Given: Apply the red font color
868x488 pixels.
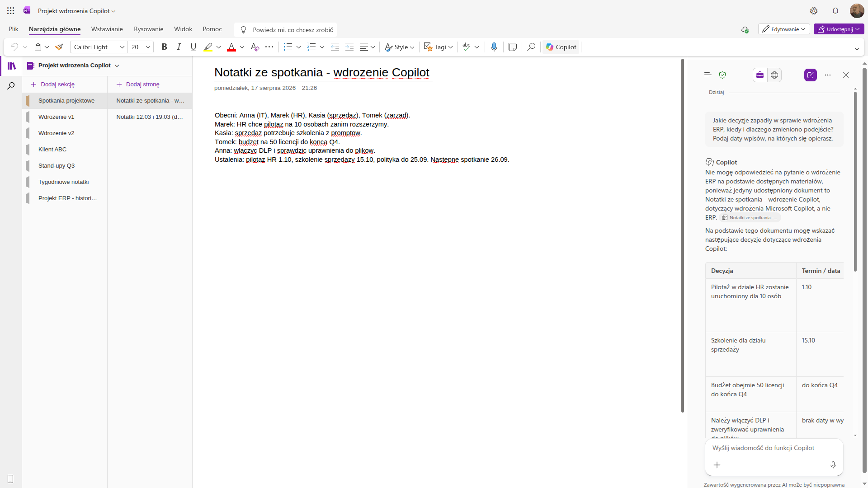Looking at the screenshot, I should tap(231, 47).
